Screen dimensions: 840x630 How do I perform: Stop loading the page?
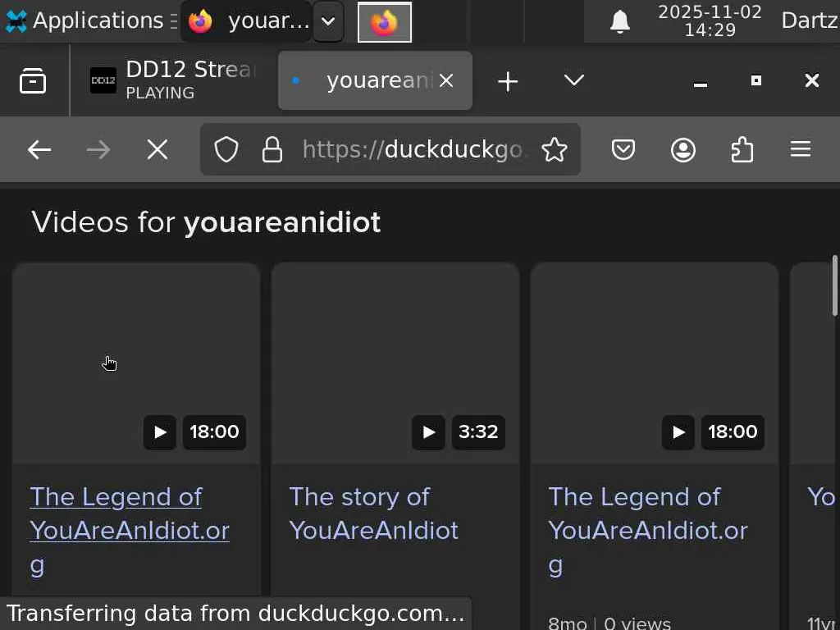pyautogui.click(x=157, y=149)
